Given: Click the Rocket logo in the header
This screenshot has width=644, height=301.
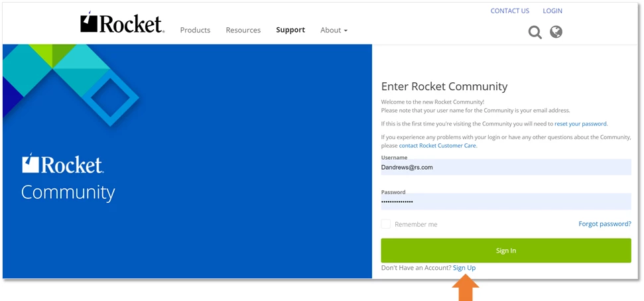Looking at the screenshot, I should pos(123,23).
